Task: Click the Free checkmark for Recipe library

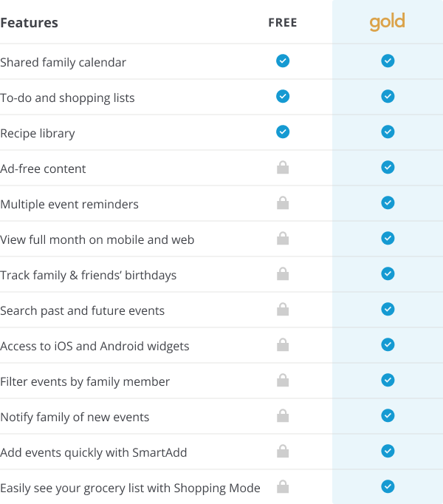Action: pyautogui.click(x=283, y=132)
